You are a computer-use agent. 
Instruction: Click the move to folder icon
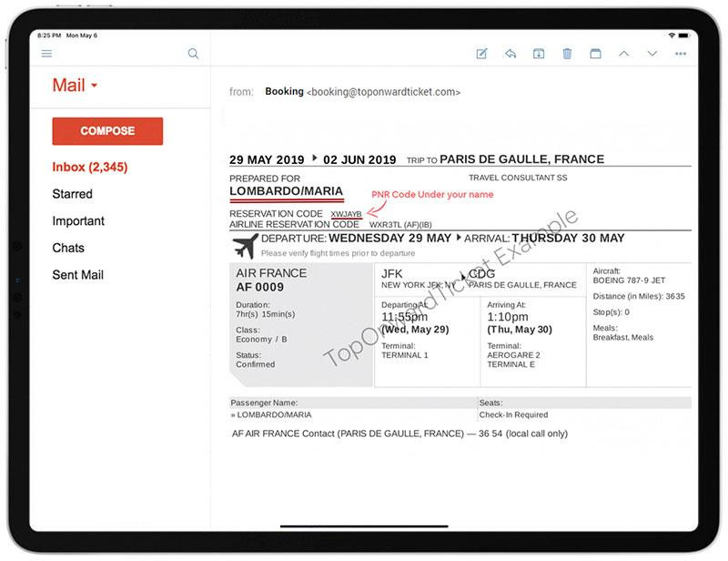click(x=596, y=54)
